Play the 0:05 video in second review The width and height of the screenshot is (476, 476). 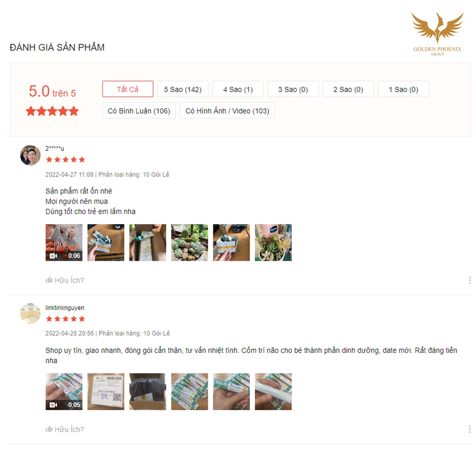[x=64, y=391]
